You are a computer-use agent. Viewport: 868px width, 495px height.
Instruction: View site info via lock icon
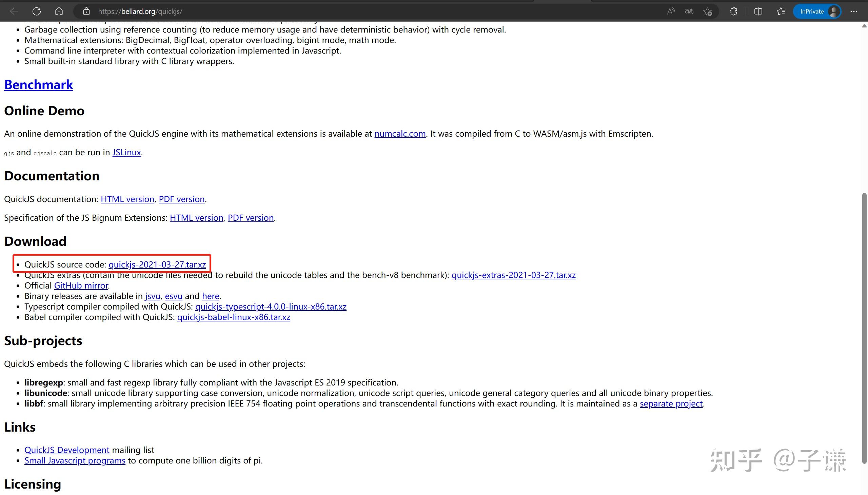point(86,11)
